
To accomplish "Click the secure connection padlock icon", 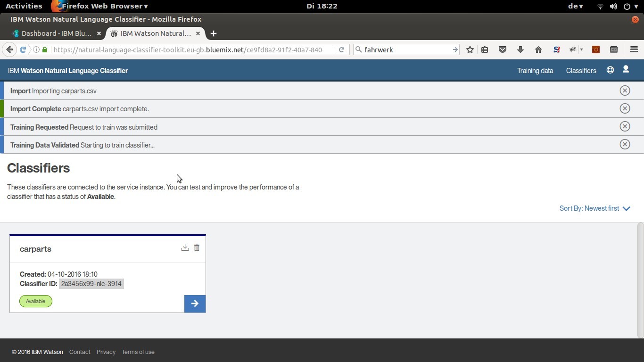I will tap(45, 49).
